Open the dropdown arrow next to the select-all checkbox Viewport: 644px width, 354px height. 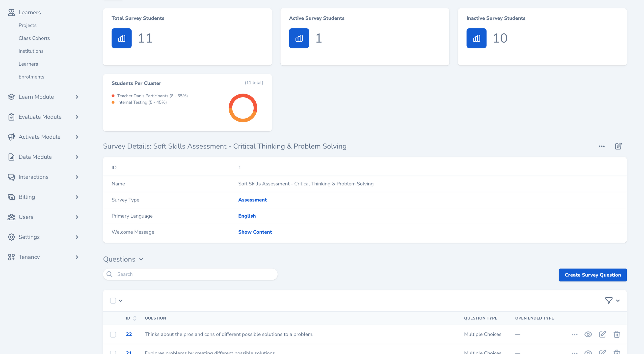[x=120, y=301]
